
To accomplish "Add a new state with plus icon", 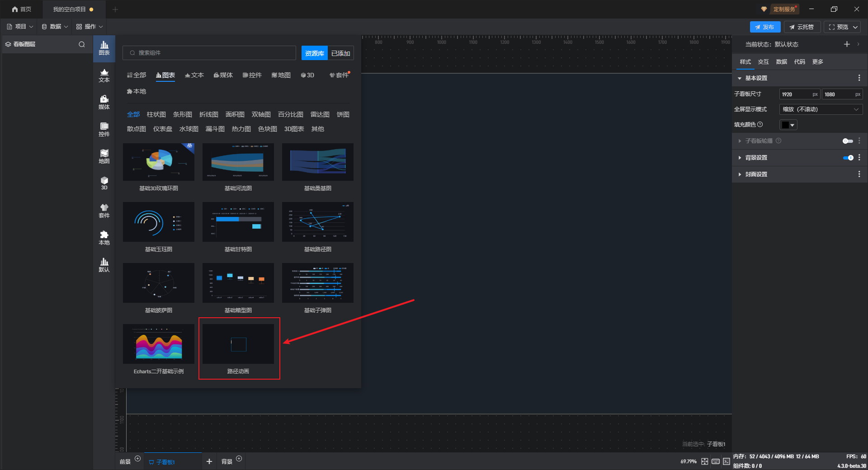I will [847, 44].
